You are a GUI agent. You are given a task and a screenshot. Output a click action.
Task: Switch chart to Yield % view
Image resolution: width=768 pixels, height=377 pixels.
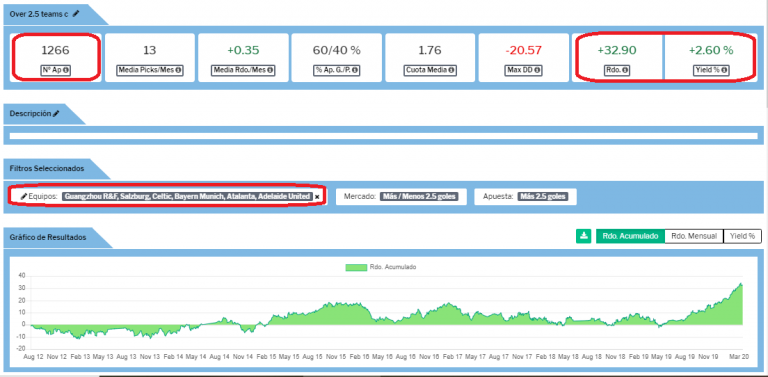pyautogui.click(x=742, y=236)
